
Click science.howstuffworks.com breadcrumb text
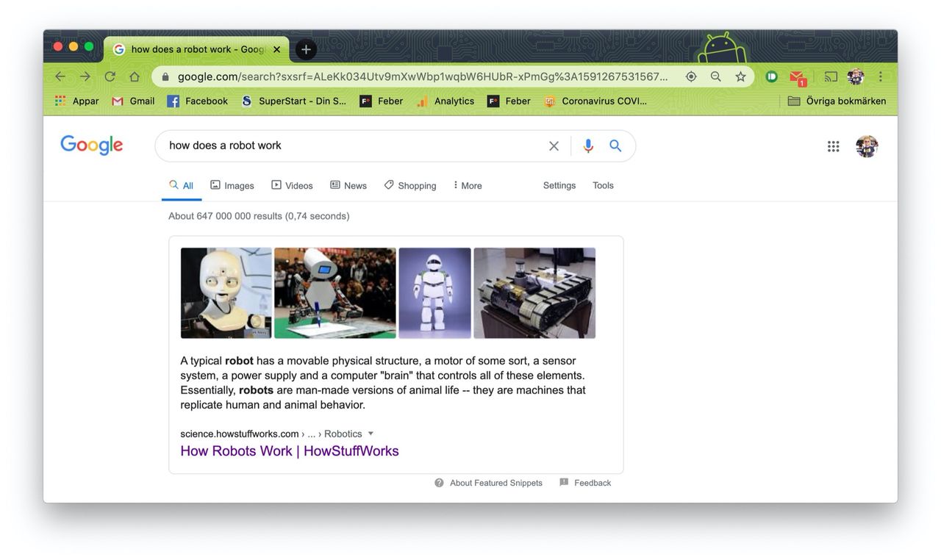[240, 434]
